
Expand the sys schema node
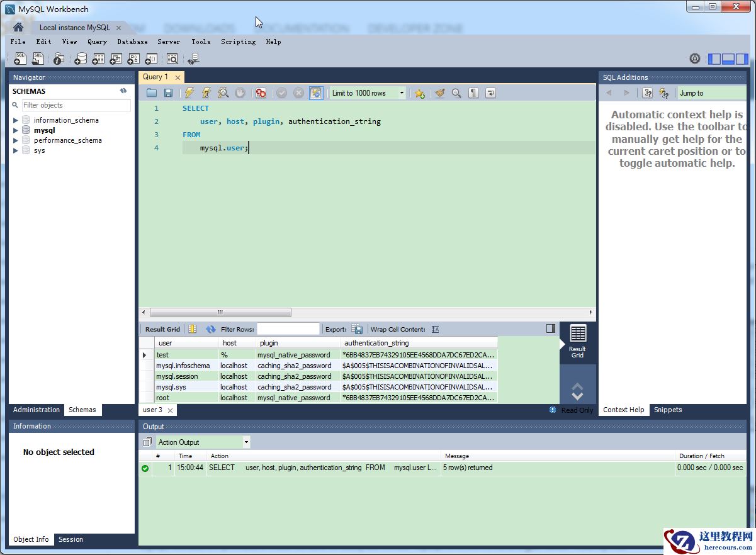(16, 150)
